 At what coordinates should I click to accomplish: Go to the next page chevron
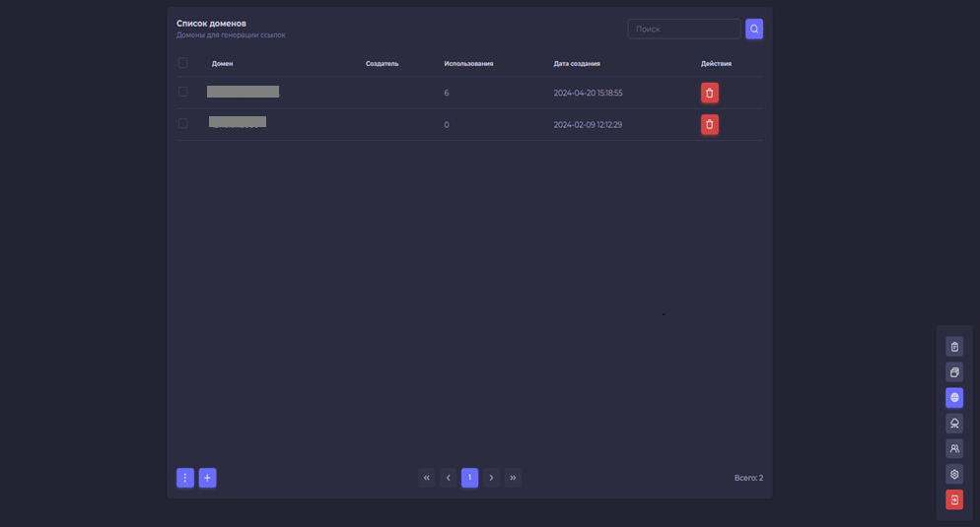[x=491, y=478]
